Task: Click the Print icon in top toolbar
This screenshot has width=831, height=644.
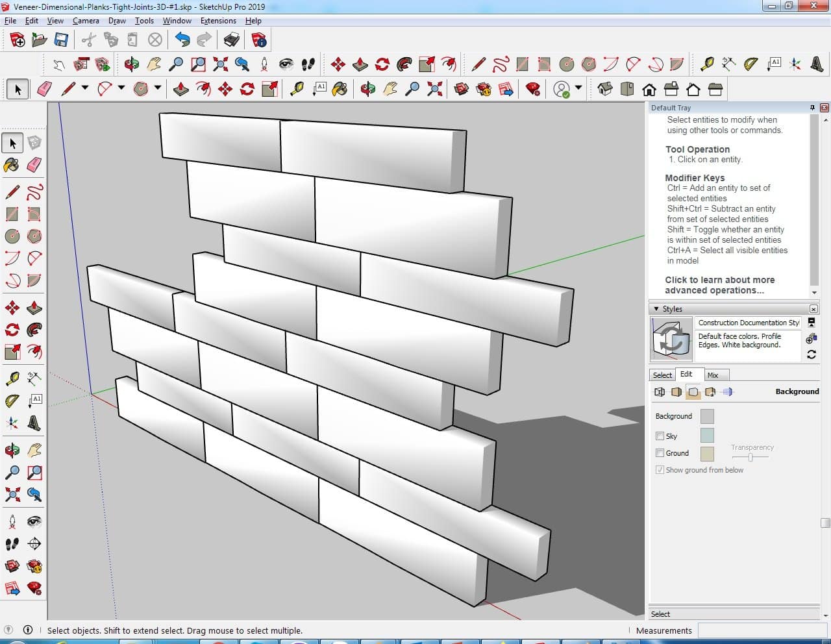Action: coord(232,40)
